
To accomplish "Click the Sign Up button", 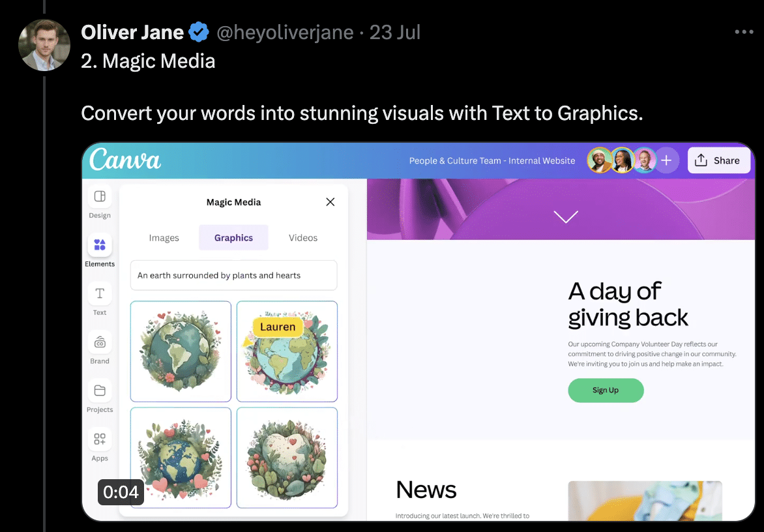I will 606,390.
